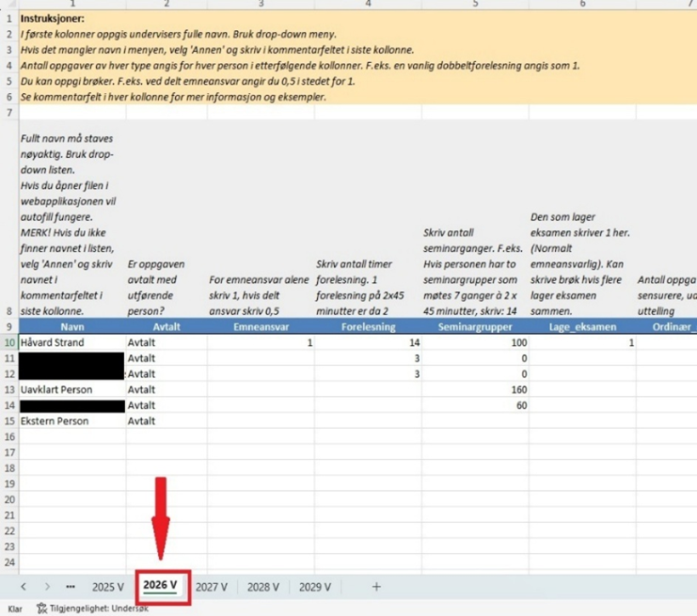Select column header 3
Screen dimensions: 697x616
(x=261, y=4)
